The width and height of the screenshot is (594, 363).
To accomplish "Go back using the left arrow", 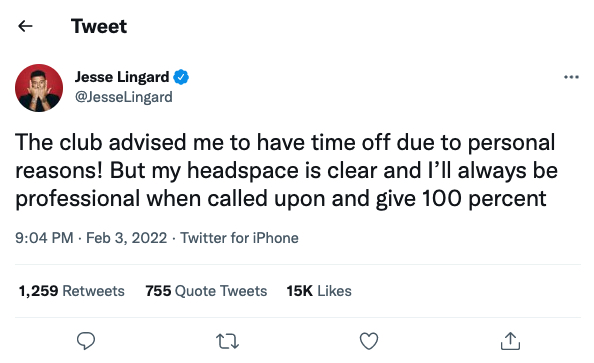I will coord(25,26).
